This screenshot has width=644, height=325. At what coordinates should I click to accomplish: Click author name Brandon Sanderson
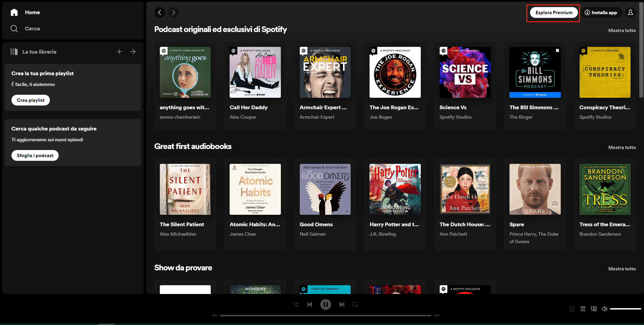click(600, 234)
